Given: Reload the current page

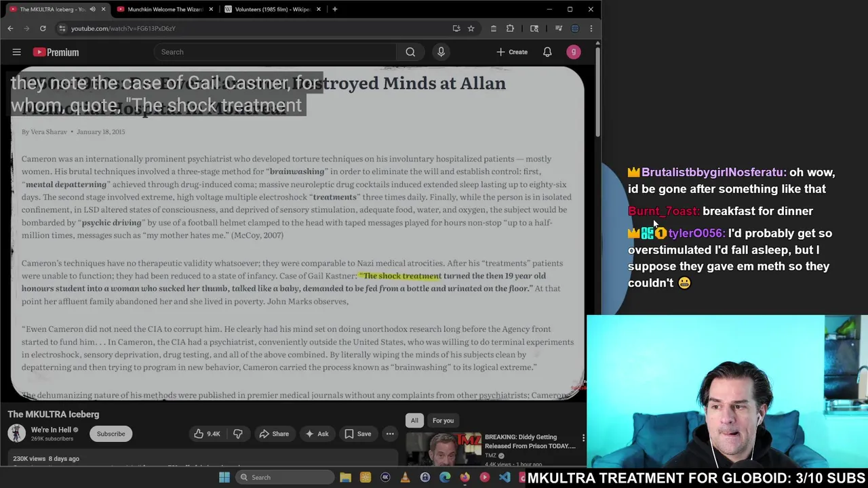Looking at the screenshot, I should (x=43, y=28).
